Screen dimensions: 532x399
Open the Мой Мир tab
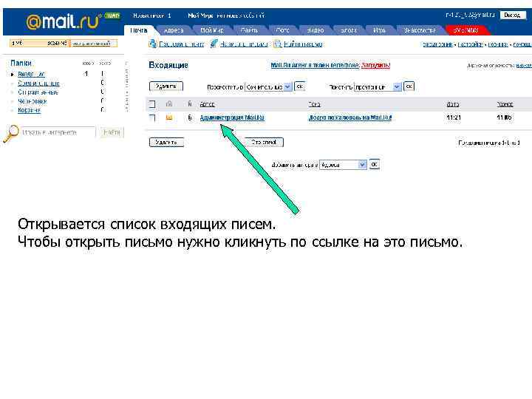212,30
